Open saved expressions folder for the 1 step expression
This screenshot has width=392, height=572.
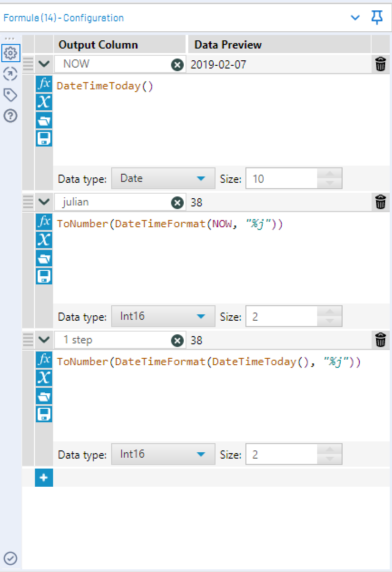[44, 396]
